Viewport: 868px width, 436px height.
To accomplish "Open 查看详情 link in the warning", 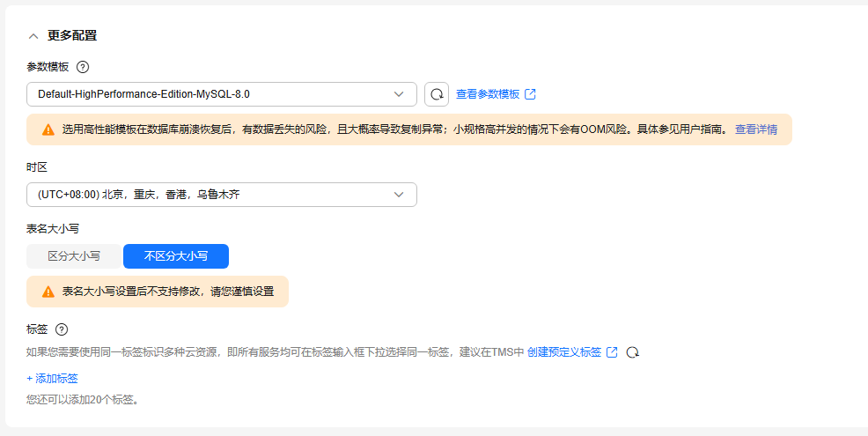I will click(x=756, y=129).
